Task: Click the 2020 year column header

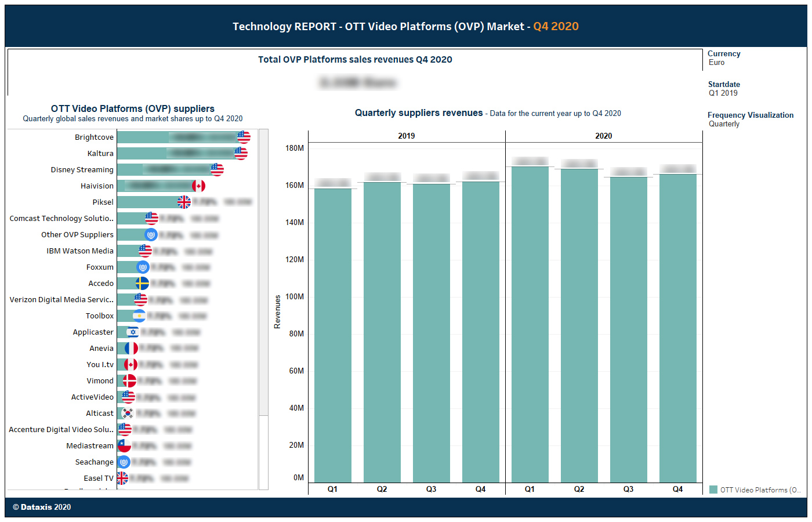Action: tap(604, 136)
